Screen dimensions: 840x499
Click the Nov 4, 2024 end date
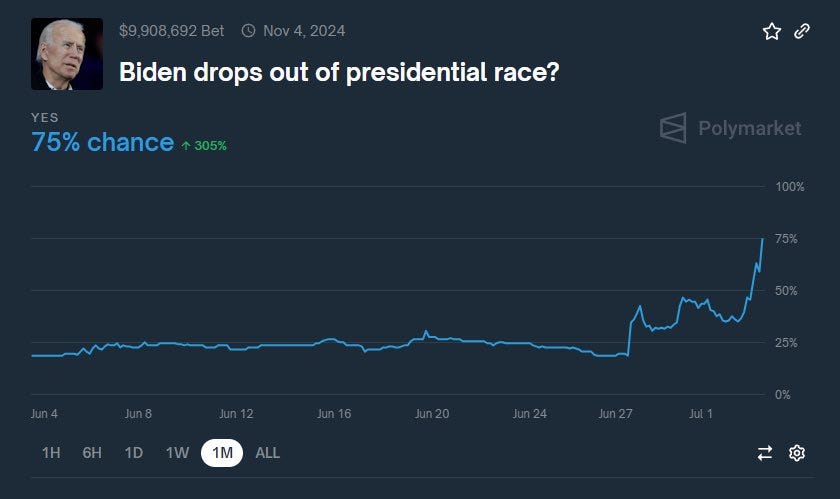[x=304, y=31]
